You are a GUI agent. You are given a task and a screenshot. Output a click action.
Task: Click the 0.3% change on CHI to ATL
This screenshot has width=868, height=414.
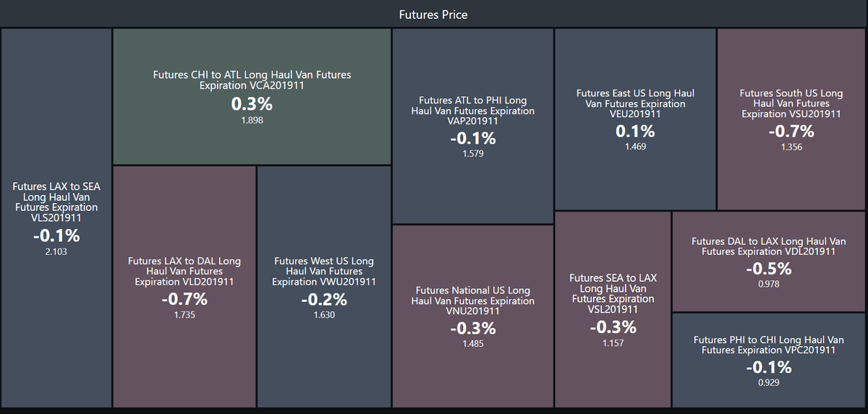[252, 104]
